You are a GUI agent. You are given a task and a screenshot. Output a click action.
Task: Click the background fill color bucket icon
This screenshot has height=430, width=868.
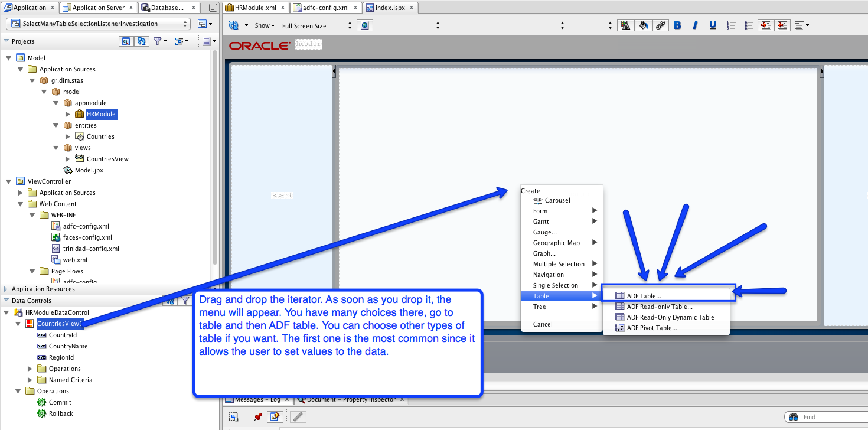[x=643, y=25]
